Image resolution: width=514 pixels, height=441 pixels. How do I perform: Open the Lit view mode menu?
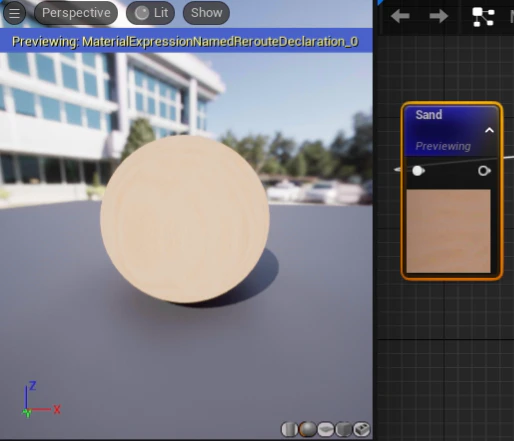click(150, 13)
